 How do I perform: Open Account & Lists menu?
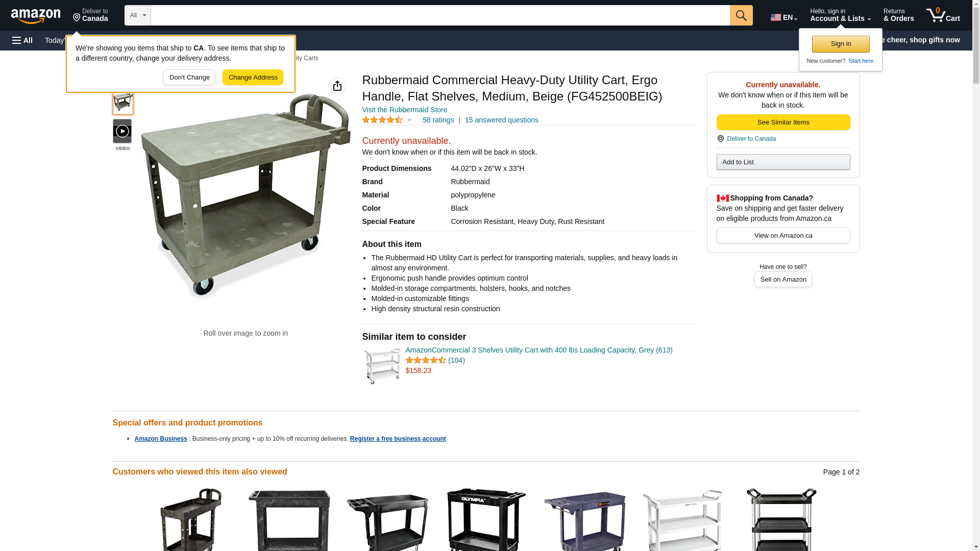click(840, 15)
